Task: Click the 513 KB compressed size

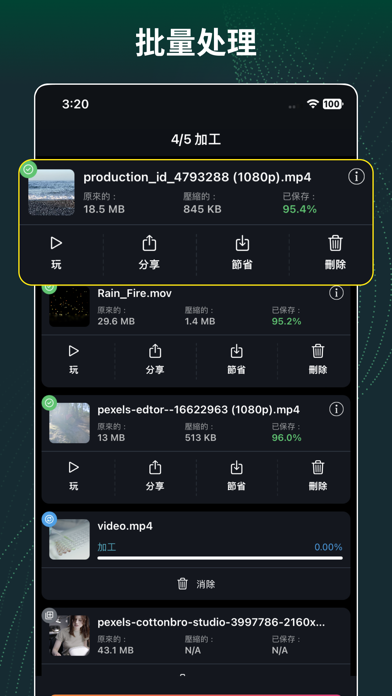Action: 201,438
